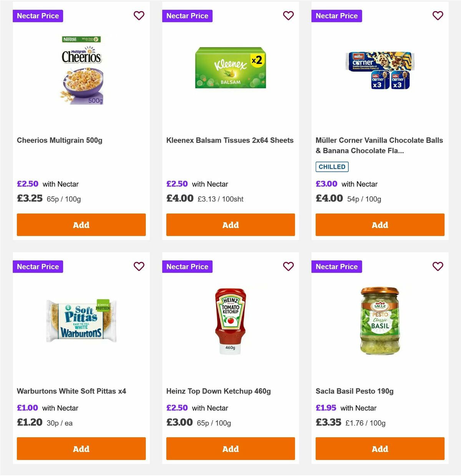The width and height of the screenshot is (461, 476).
Task: Favourite the Sacla Basil Pesto jar
Action: pos(438,266)
